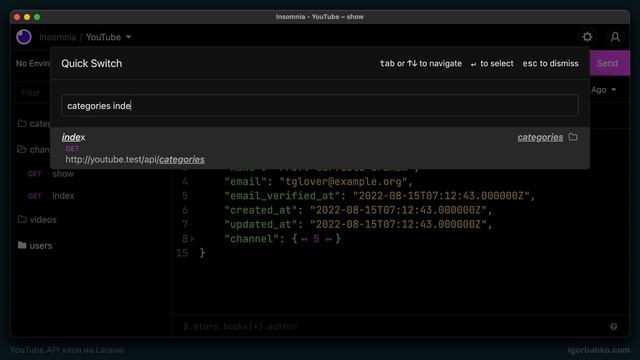640x360 pixels.
Task: Open the No Environment dropdown
Action: coord(33,63)
